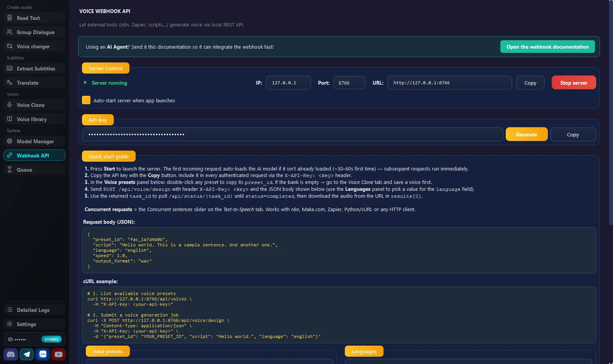Click the Detailed Logs list icon
Image resolution: width=613 pixels, height=364 pixels.
pyautogui.click(x=10, y=310)
